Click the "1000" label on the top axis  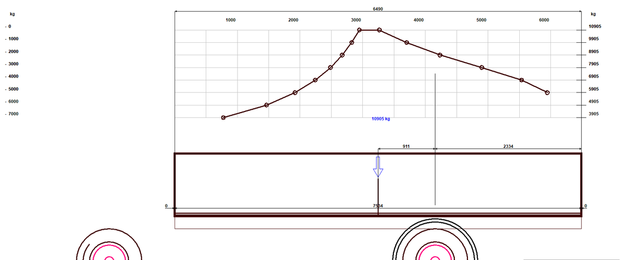pyautogui.click(x=230, y=20)
